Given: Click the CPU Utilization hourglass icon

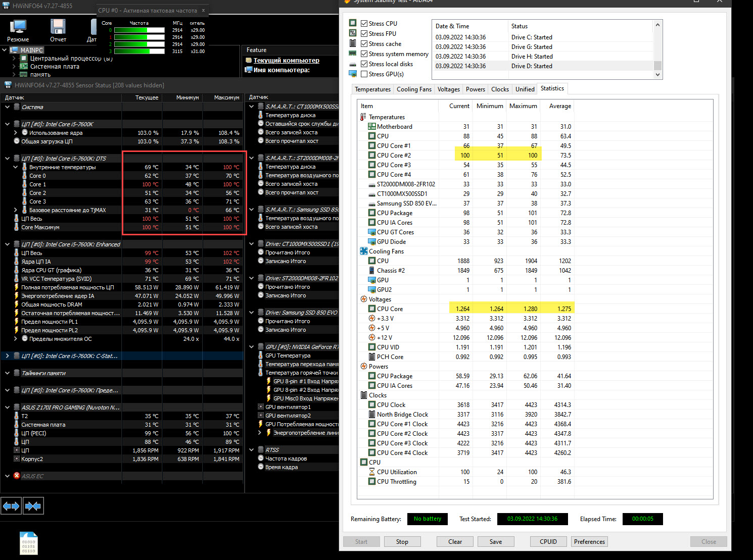Looking at the screenshot, I should 372,472.
